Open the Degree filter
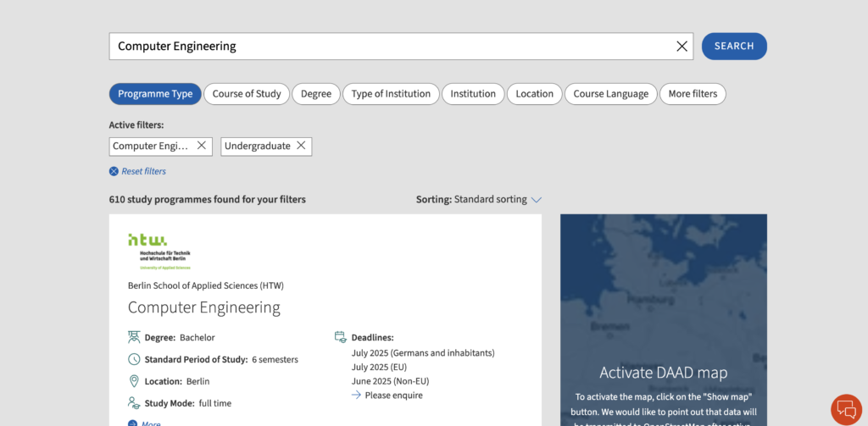This screenshot has height=426, width=868. tap(316, 94)
